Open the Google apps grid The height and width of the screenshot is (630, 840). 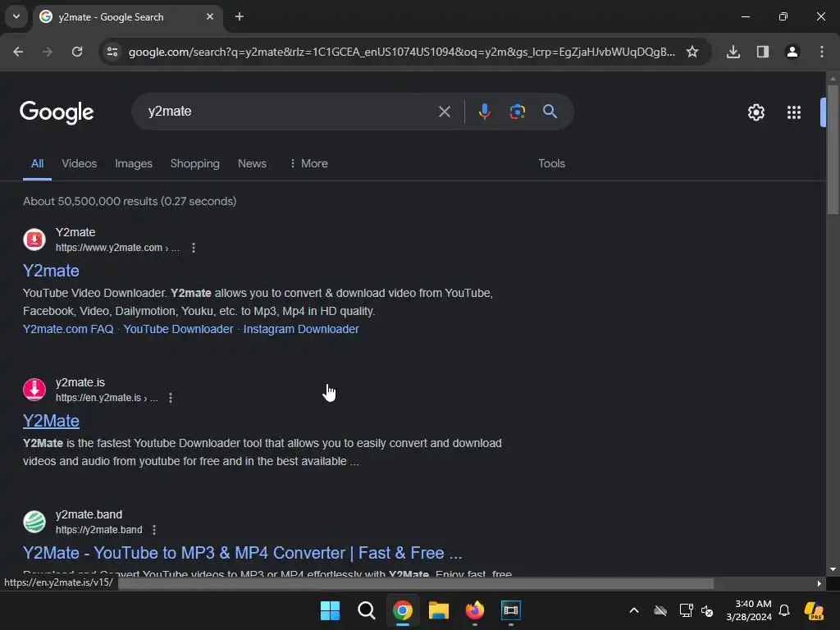pos(794,112)
